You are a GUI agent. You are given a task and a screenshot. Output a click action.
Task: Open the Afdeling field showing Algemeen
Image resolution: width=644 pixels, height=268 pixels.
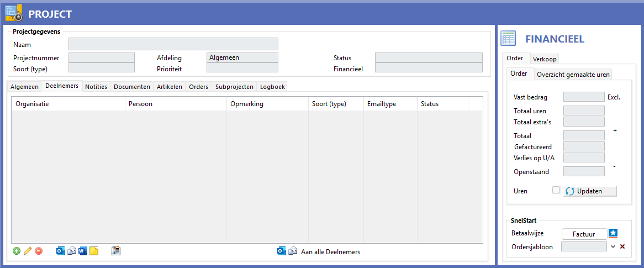(x=242, y=57)
